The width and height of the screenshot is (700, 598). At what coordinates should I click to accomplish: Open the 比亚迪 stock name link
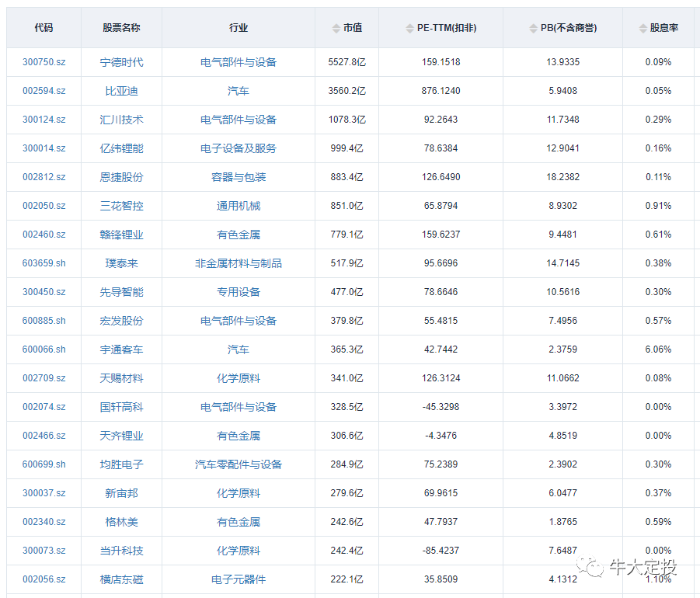[121, 91]
